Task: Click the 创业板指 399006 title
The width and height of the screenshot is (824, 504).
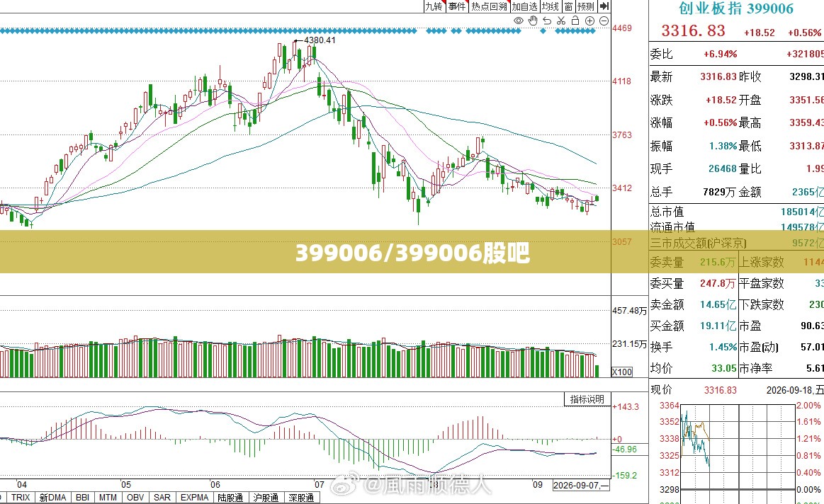Action: pos(735,8)
